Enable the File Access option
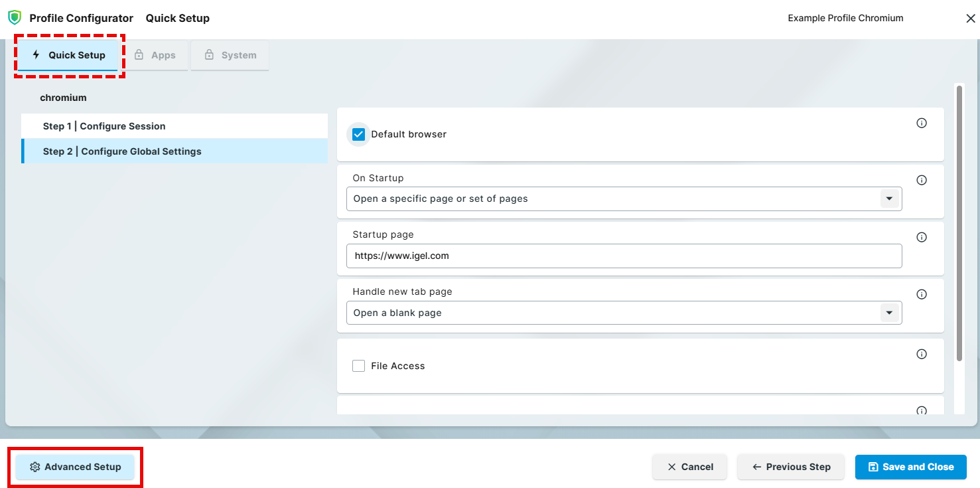The height and width of the screenshot is (488, 980). tap(358, 365)
